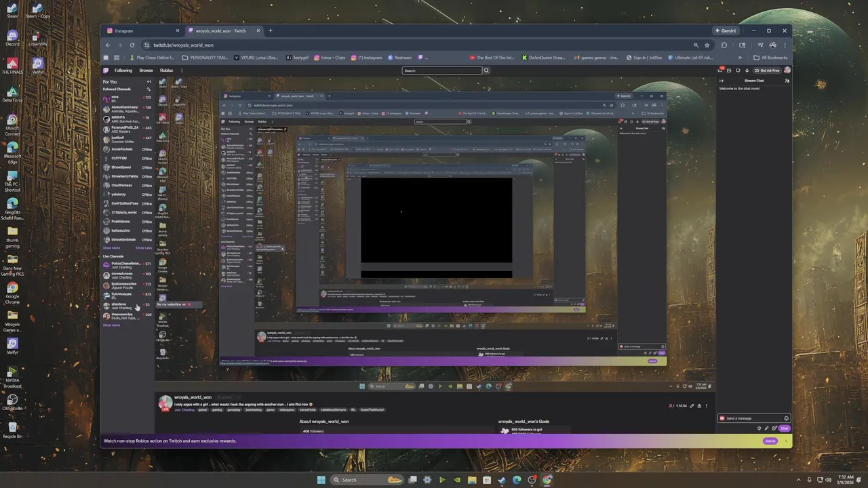Open Ubisoft Connect desktop shortcut
The width and height of the screenshot is (868, 488).
12,124
